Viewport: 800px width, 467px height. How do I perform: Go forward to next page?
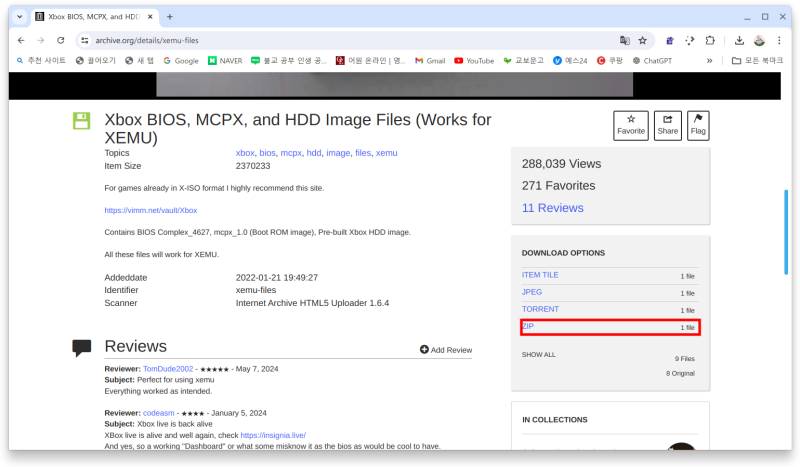click(x=41, y=40)
